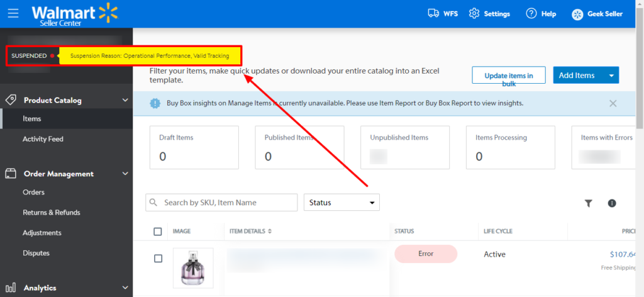
Task: Select the Published Items card
Action: [299, 147]
